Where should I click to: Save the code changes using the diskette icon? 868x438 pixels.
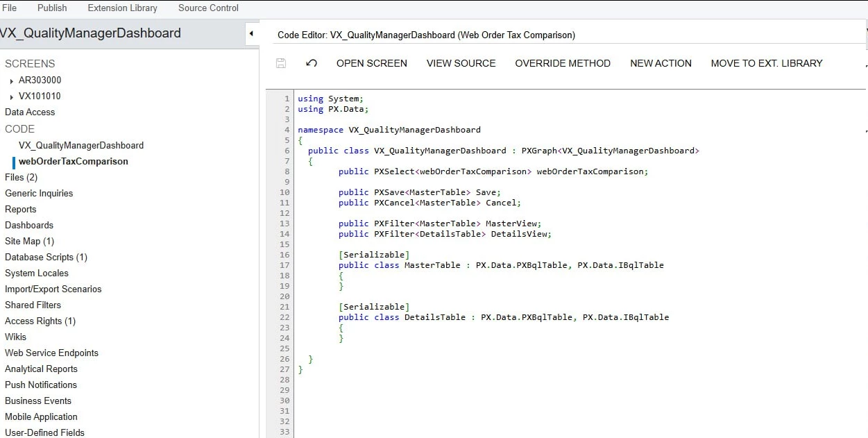280,63
